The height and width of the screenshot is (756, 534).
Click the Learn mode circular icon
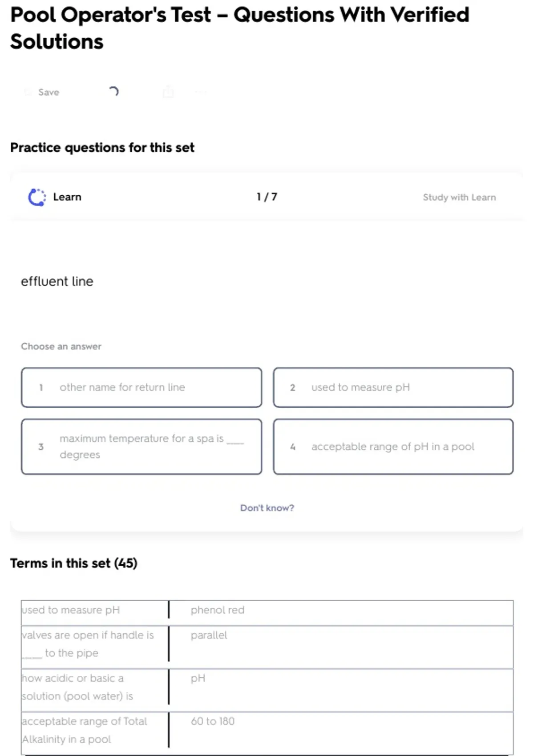tap(37, 197)
